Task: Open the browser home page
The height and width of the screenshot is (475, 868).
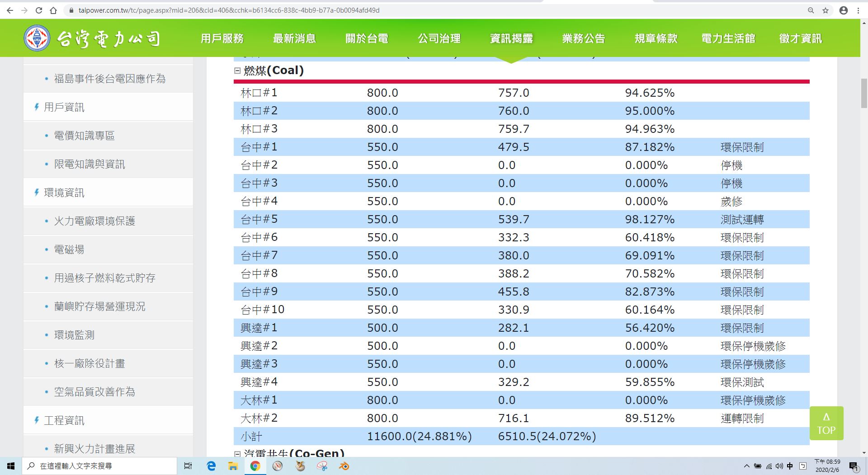Action: tap(53, 10)
